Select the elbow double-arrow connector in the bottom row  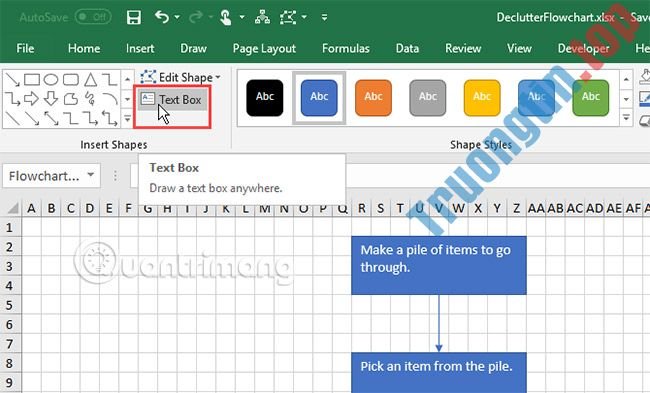point(110,119)
